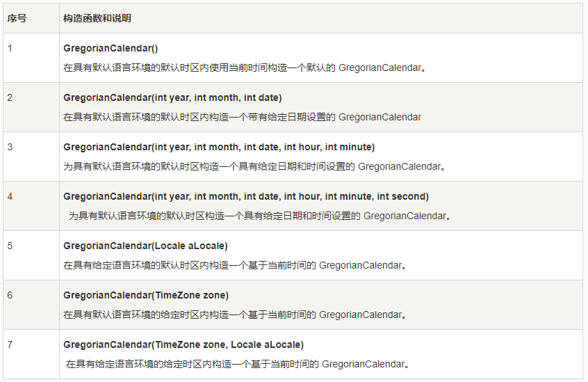Click row number 2 cell
Viewport: 588px width, 382px height.
pos(31,107)
